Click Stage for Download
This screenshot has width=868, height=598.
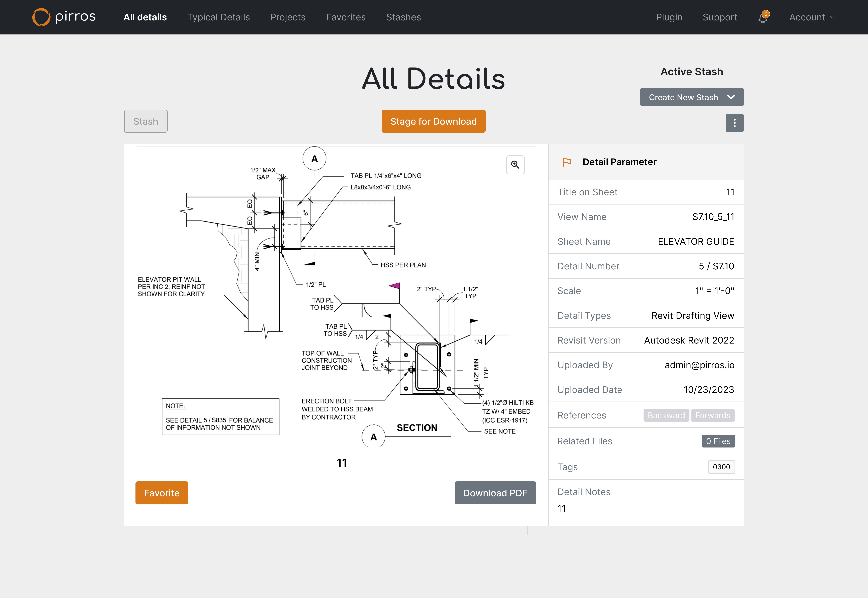[434, 121]
